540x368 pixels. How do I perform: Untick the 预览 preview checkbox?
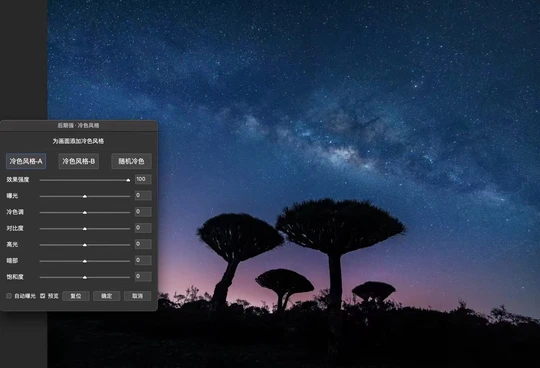(43, 296)
